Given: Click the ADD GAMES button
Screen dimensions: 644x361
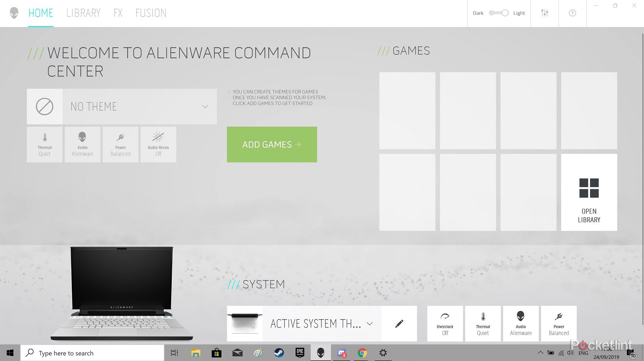Looking at the screenshot, I should pos(272,144).
